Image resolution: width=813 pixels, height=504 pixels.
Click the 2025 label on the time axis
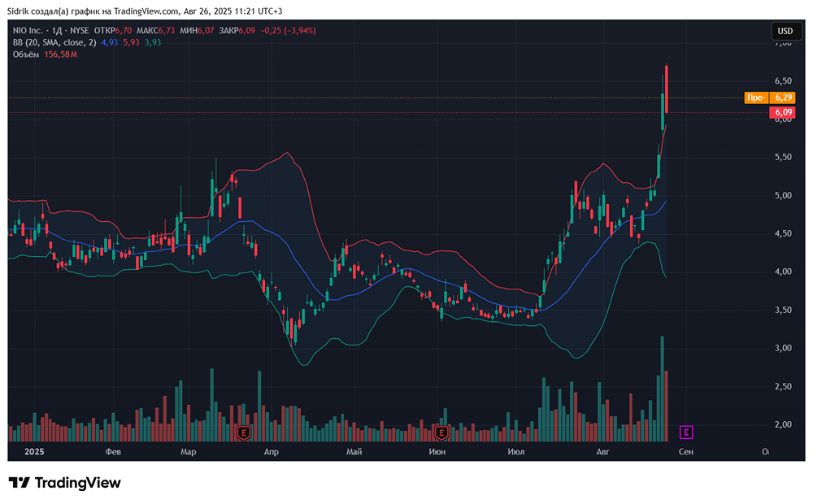click(x=34, y=452)
